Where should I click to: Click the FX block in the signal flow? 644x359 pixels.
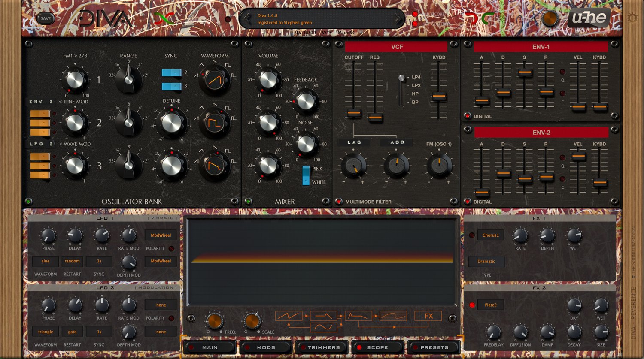point(428,317)
